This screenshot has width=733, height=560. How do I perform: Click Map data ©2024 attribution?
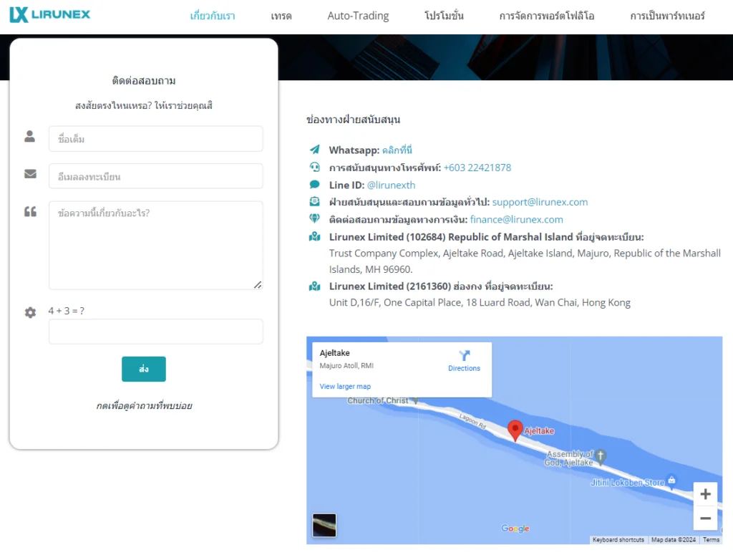674,540
